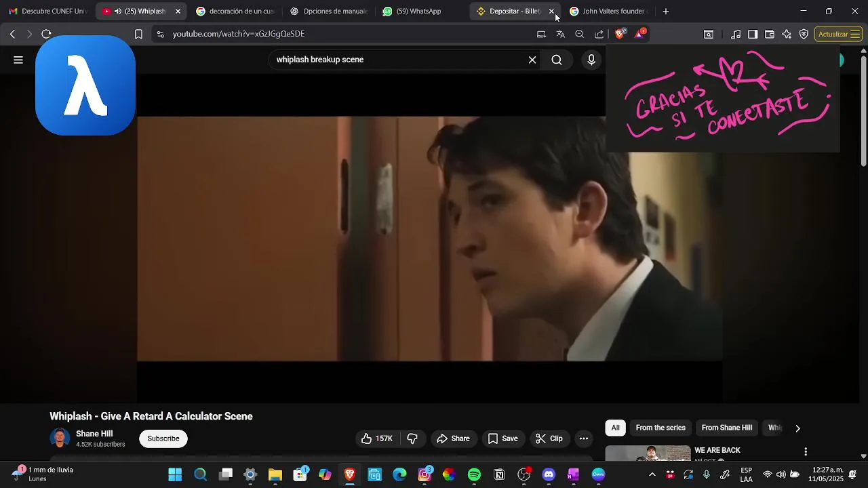868x488 pixels.
Task: Run the YouTube search with magnifier button
Action: (557, 60)
